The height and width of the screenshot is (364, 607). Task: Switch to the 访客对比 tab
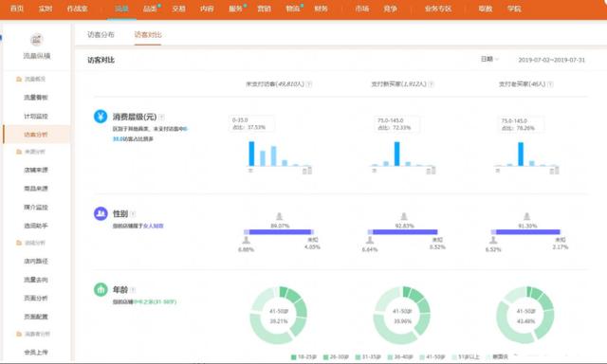(x=148, y=34)
